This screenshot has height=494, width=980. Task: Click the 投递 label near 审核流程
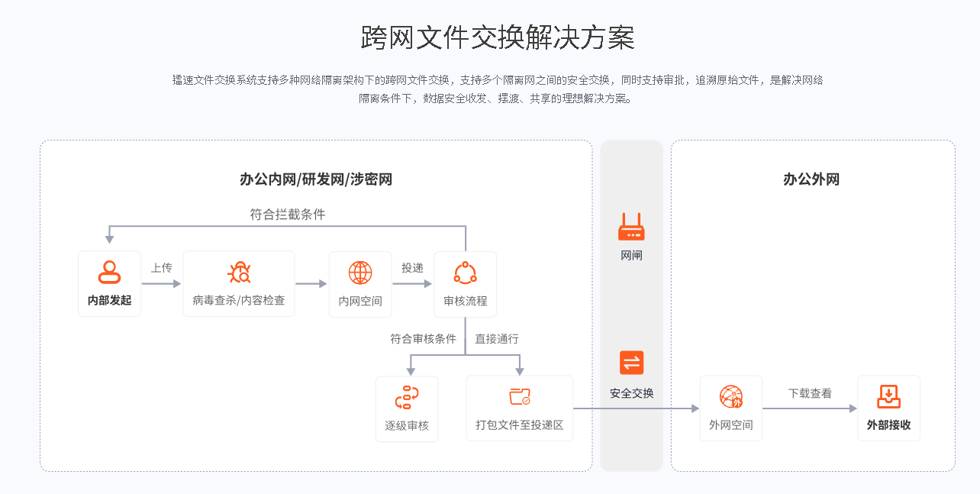coord(413,266)
